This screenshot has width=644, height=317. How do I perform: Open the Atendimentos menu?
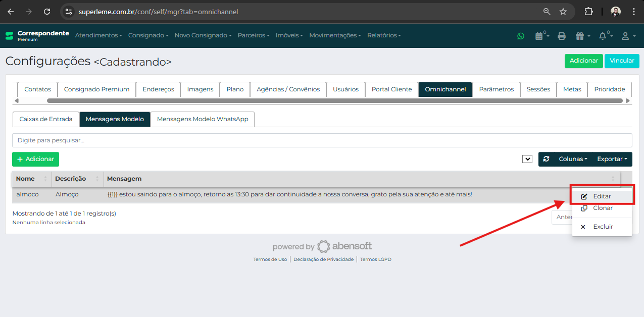tap(98, 35)
